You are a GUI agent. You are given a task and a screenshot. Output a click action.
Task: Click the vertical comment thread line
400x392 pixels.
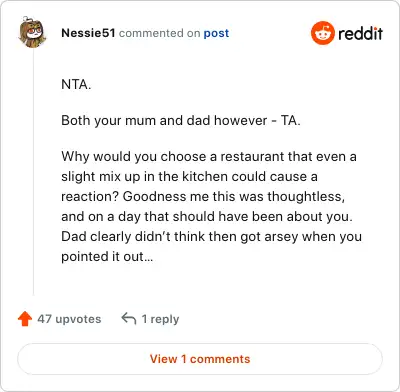coord(33,172)
